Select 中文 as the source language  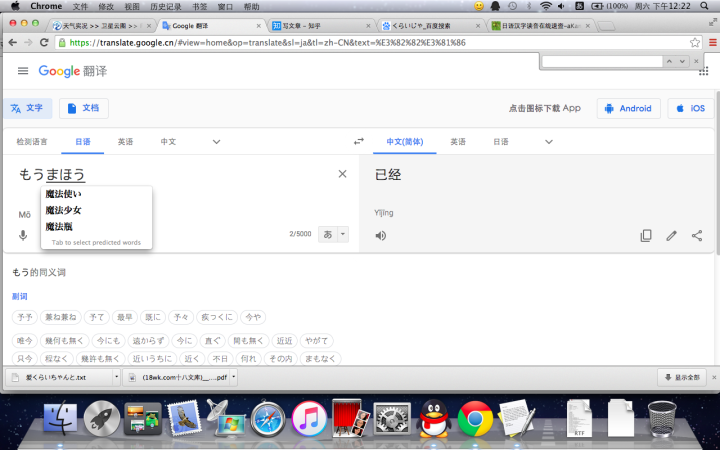(168, 141)
